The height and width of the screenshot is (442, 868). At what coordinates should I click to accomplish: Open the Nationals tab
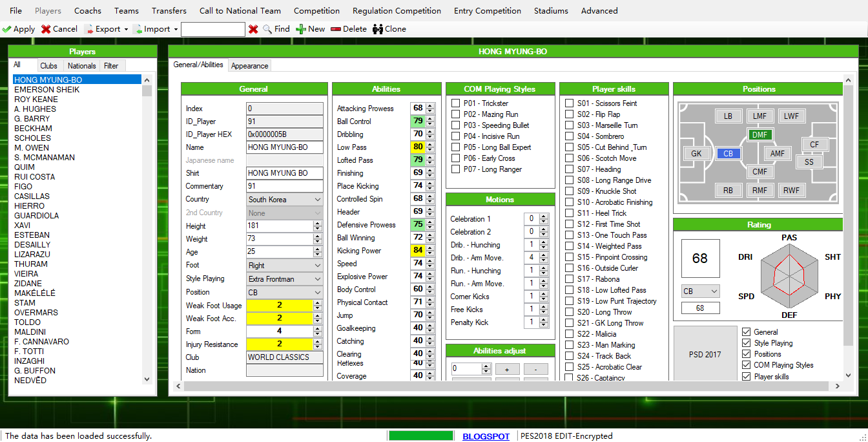pos(82,66)
